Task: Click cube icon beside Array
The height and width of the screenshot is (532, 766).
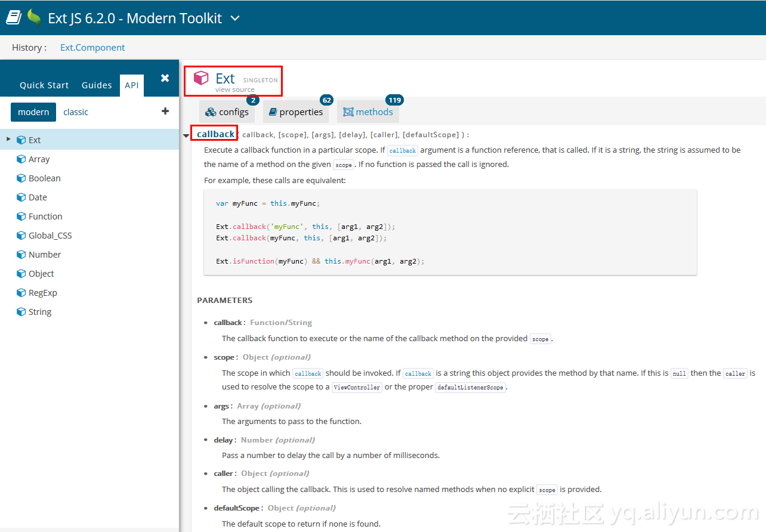Action: pos(21,159)
